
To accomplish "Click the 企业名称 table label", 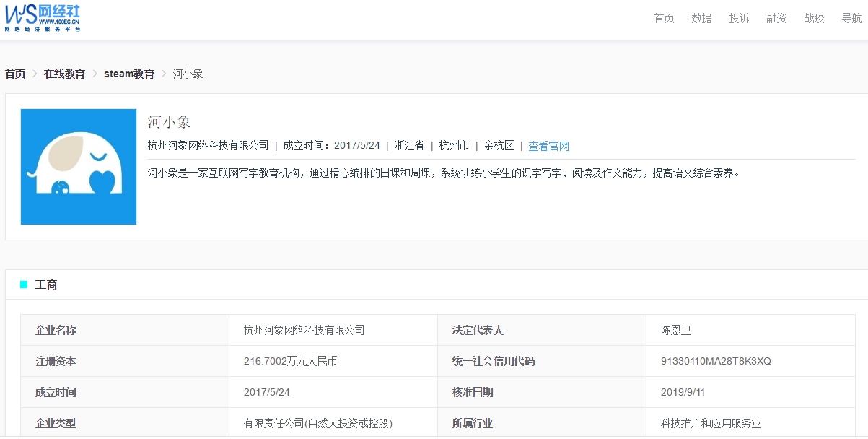I will pos(56,330).
